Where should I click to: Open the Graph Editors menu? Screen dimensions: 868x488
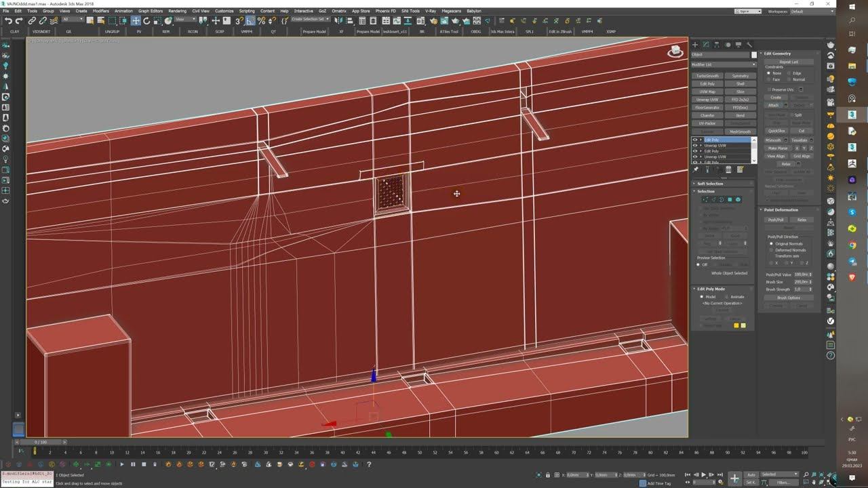pyautogui.click(x=151, y=11)
